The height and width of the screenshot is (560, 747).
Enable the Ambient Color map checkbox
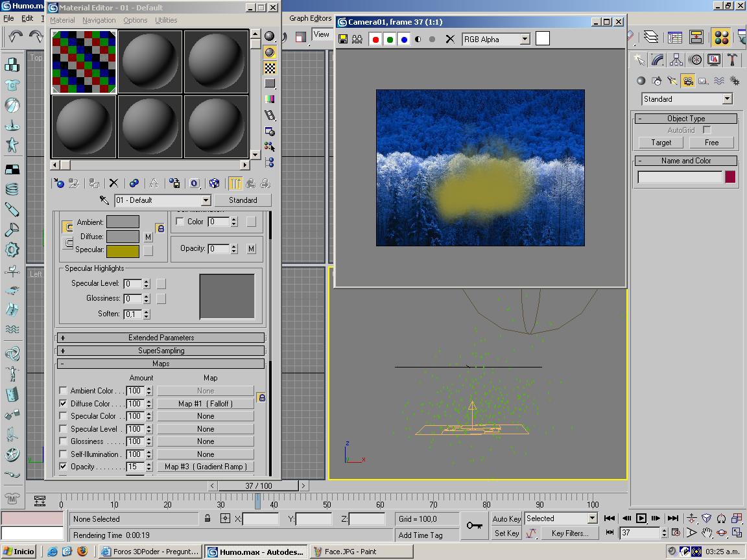pyautogui.click(x=63, y=391)
